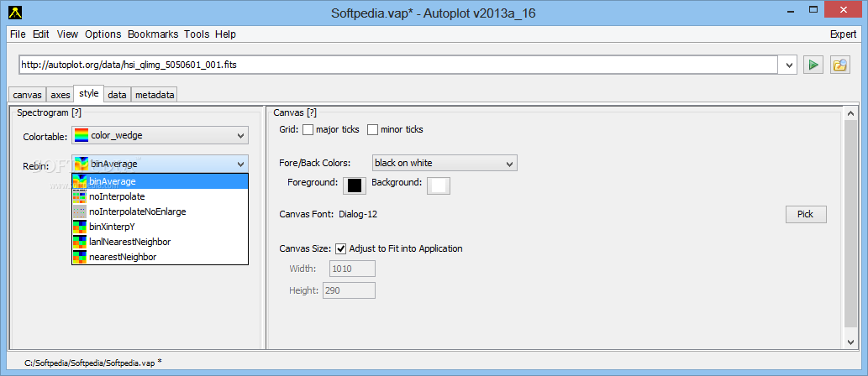Click the scroll down arrow of Canvas panel

click(851, 342)
